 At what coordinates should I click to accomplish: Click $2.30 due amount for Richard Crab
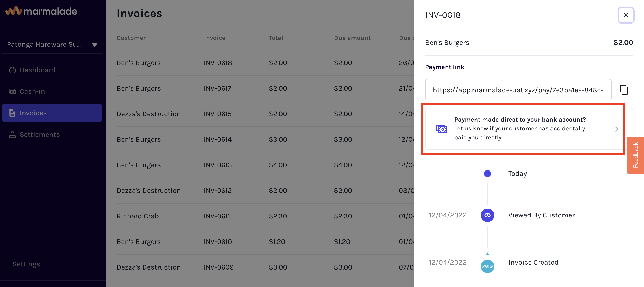(343, 216)
